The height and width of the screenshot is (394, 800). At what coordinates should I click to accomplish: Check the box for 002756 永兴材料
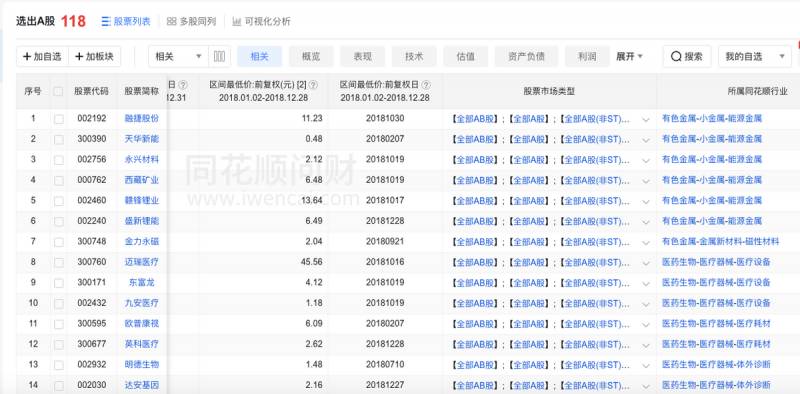coord(59,160)
